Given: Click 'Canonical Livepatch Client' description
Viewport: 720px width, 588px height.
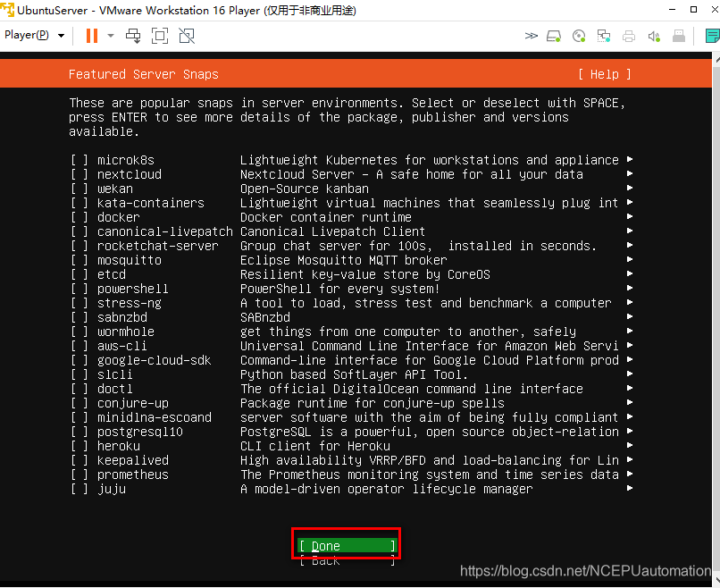Looking at the screenshot, I should 333,231.
